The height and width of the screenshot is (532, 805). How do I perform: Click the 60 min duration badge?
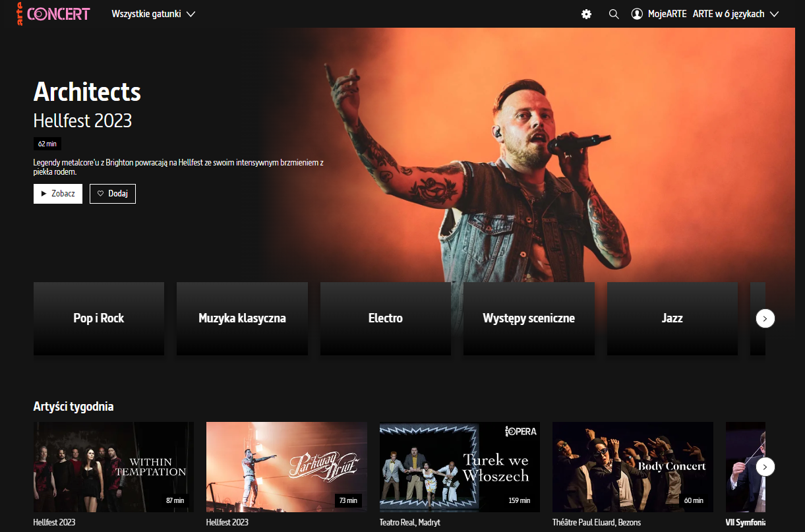(x=694, y=500)
